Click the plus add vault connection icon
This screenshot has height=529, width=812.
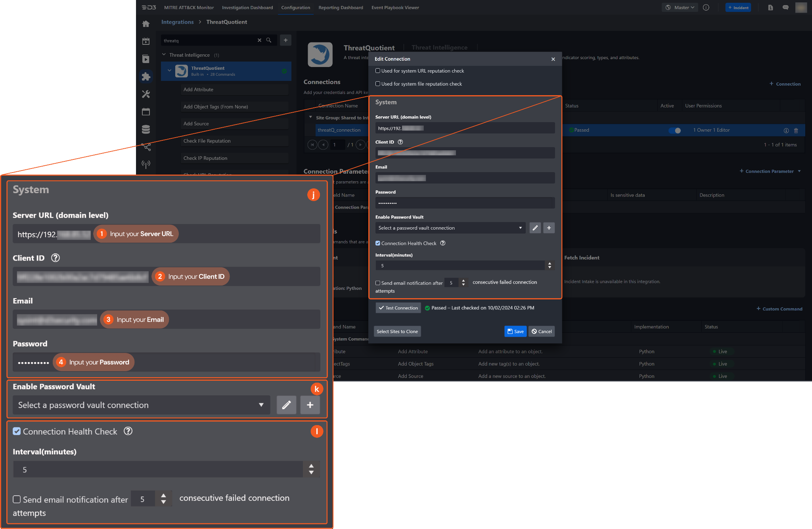click(x=549, y=228)
